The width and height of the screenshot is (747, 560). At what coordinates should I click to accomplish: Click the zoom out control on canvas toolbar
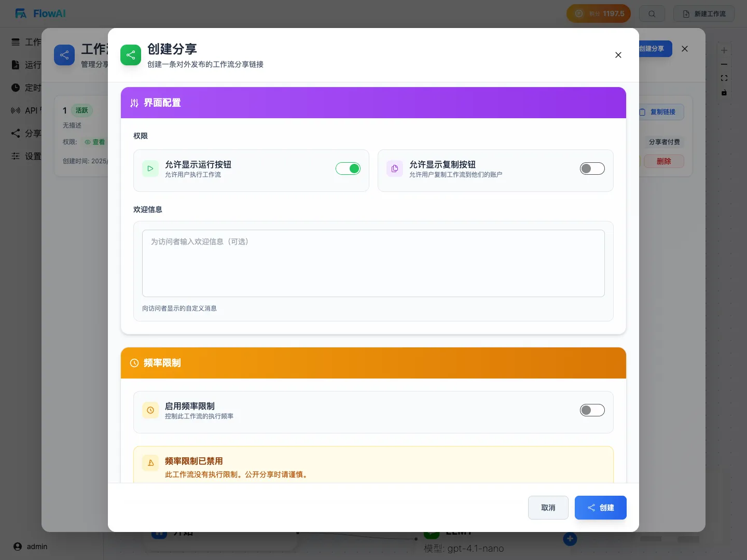(724, 64)
